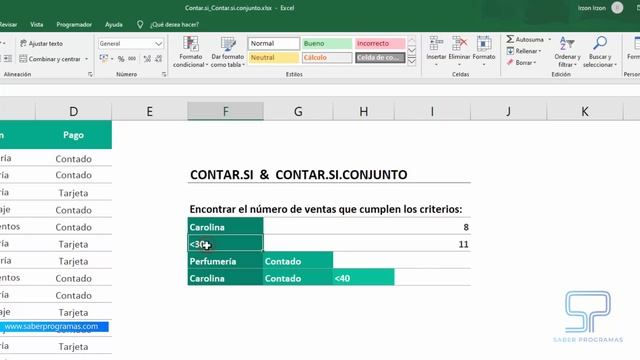Select the bottom Carolina criteria cell
The width and height of the screenshot is (640, 360).
coord(225,278)
